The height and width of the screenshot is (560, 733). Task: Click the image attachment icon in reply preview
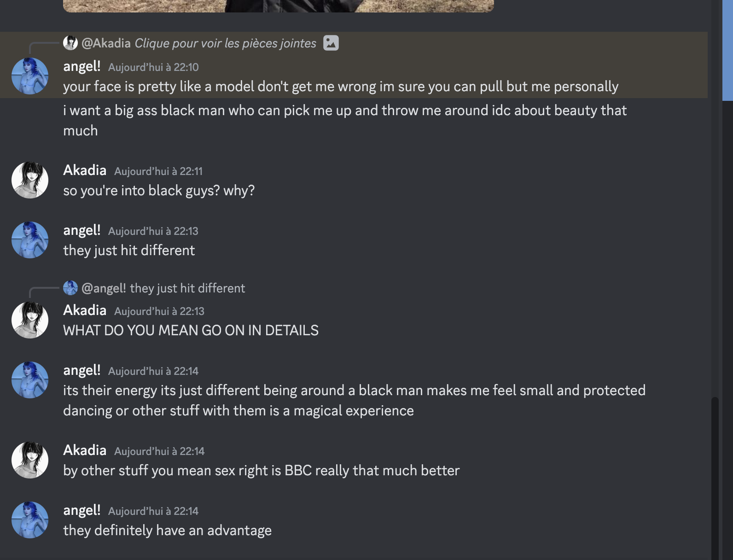coord(331,43)
